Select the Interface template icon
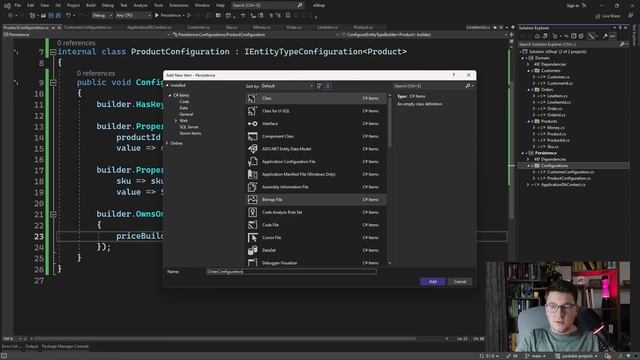The width and height of the screenshot is (640, 360). click(x=253, y=124)
